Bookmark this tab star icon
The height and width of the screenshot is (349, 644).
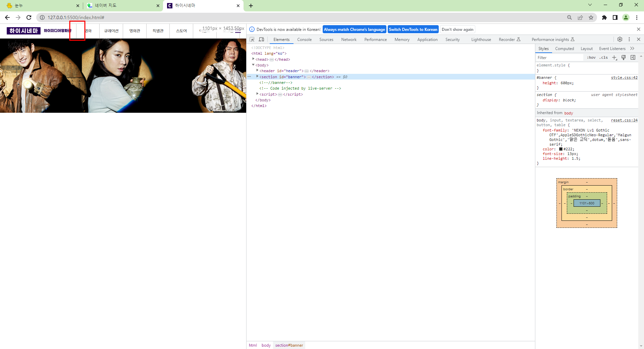pyautogui.click(x=591, y=17)
